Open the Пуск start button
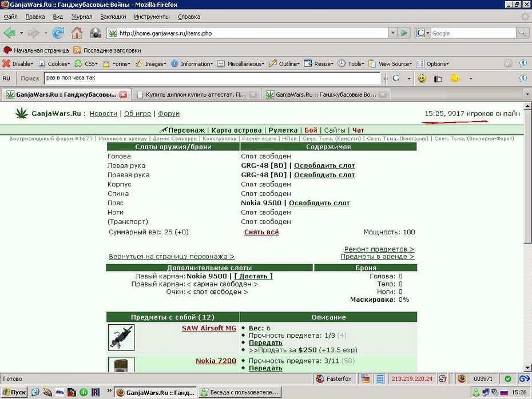 click(14, 392)
